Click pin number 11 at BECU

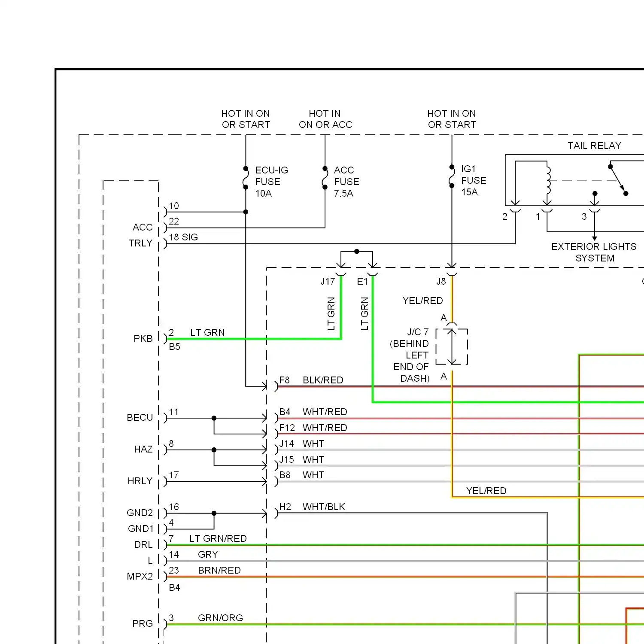pos(174,412)
